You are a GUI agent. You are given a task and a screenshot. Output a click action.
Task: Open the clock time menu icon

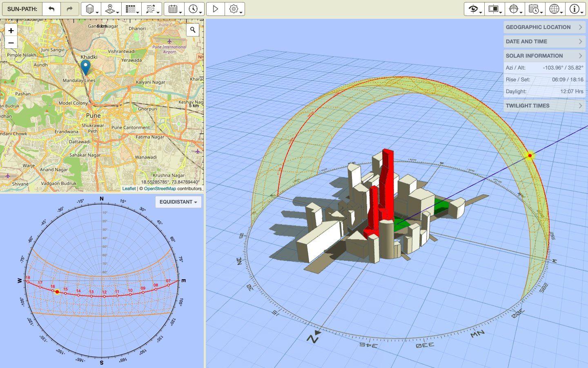(194, 9)
